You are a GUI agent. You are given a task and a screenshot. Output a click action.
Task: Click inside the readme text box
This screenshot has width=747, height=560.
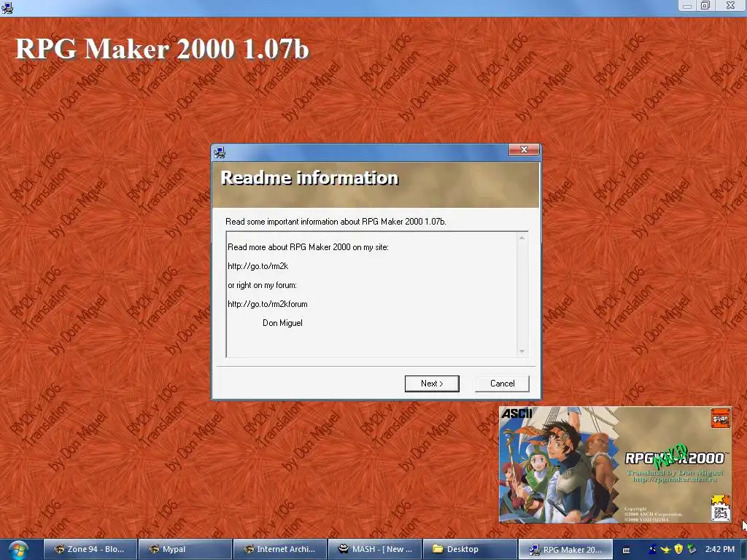[377, 295]
